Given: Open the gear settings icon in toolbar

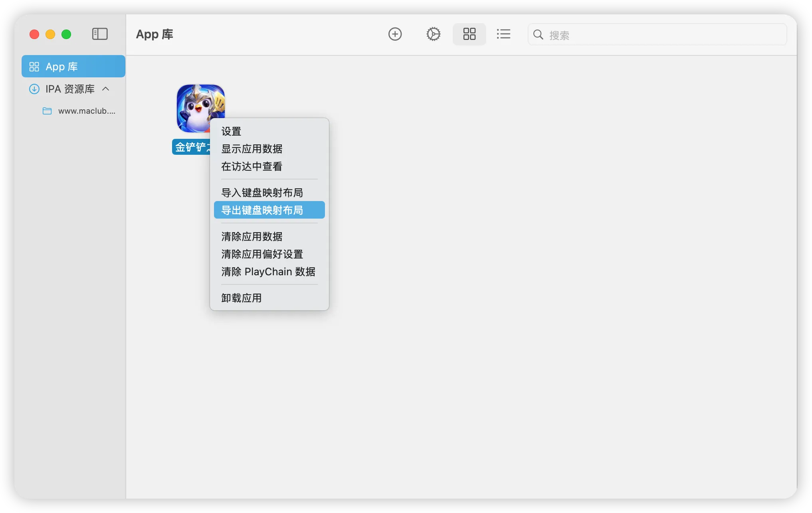Looking at the screenshot, I should pos(433,34).
